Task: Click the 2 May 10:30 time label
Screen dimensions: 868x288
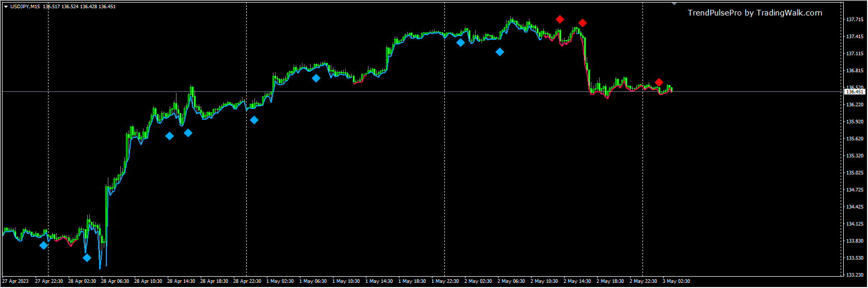Action: [x=544, y=281]
